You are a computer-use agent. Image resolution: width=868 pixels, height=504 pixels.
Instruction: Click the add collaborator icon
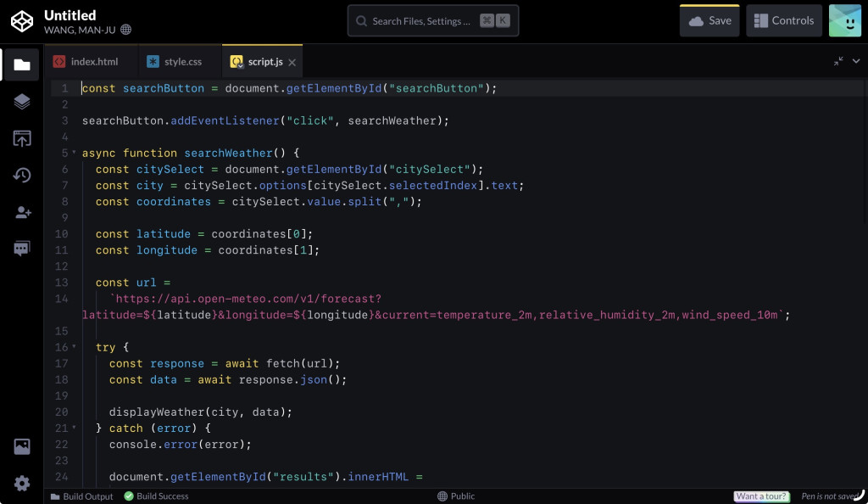pyautogui.click(x=23, y=212)
